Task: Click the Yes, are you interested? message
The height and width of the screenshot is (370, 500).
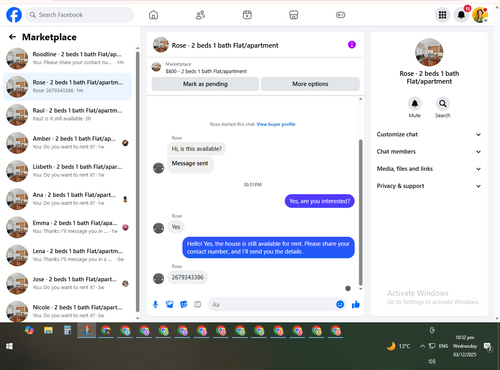Action: 319,201
